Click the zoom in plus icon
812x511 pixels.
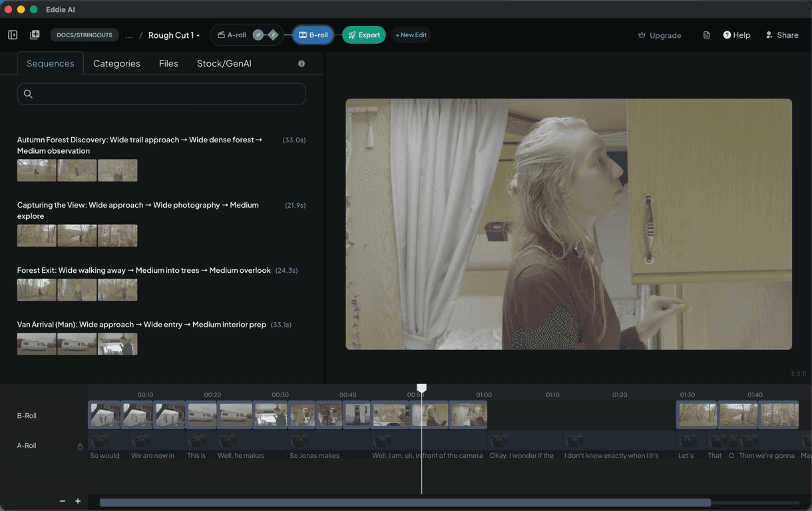click(78, 501)
